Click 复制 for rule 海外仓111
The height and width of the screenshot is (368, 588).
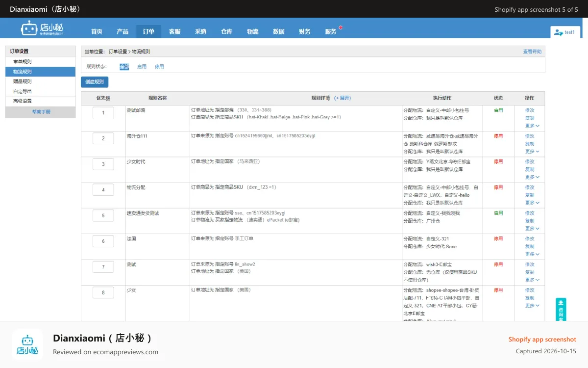(x=530, y=144)
